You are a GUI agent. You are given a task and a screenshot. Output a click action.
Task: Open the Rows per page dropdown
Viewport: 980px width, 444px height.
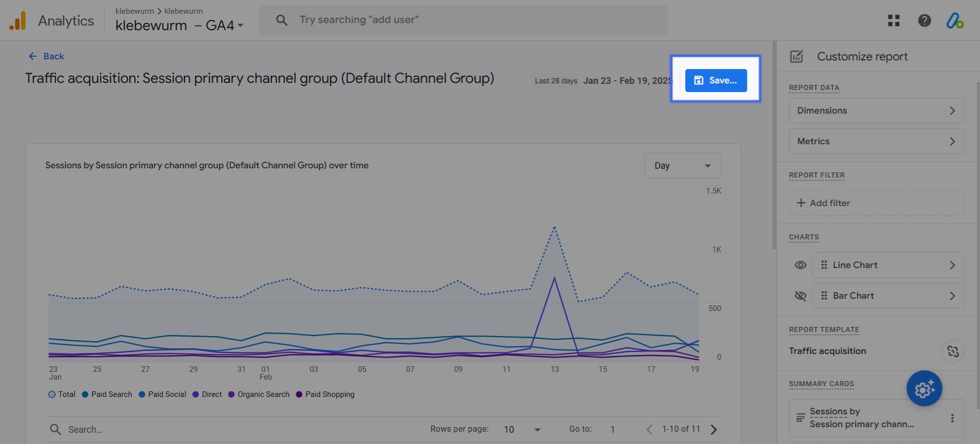[x=522, y=430]
